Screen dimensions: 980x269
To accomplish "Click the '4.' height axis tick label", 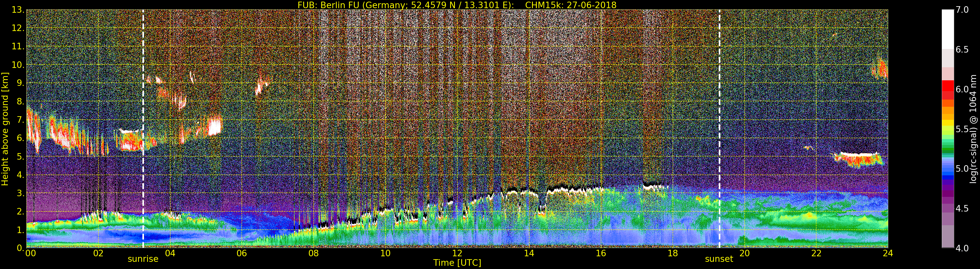I will pos(20,175).
